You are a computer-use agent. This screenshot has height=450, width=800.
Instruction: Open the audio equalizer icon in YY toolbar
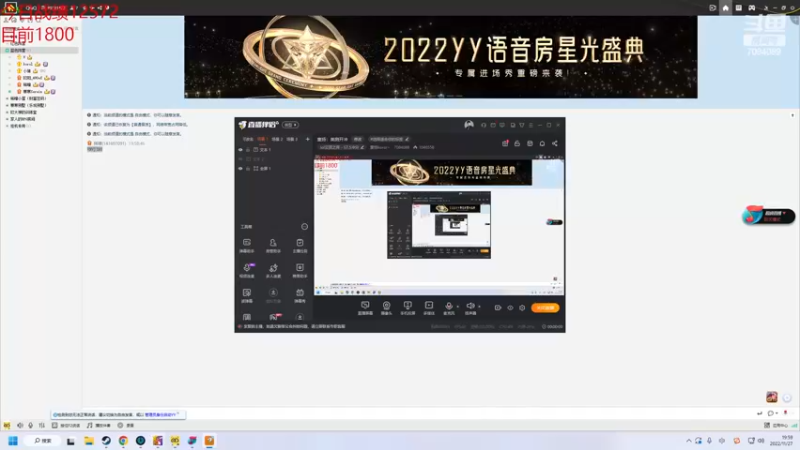coord(42,425)
